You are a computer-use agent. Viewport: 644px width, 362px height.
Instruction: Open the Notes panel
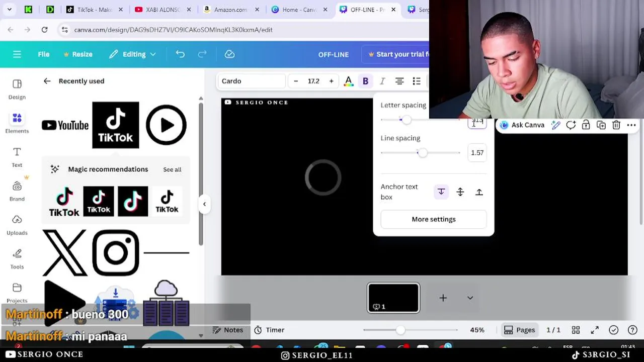point(228,330)
